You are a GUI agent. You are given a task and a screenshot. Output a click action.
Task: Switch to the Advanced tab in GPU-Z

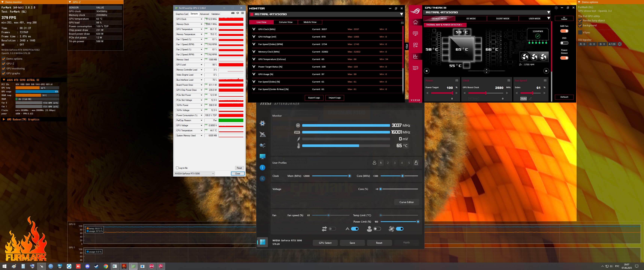(x=204, y=14)
